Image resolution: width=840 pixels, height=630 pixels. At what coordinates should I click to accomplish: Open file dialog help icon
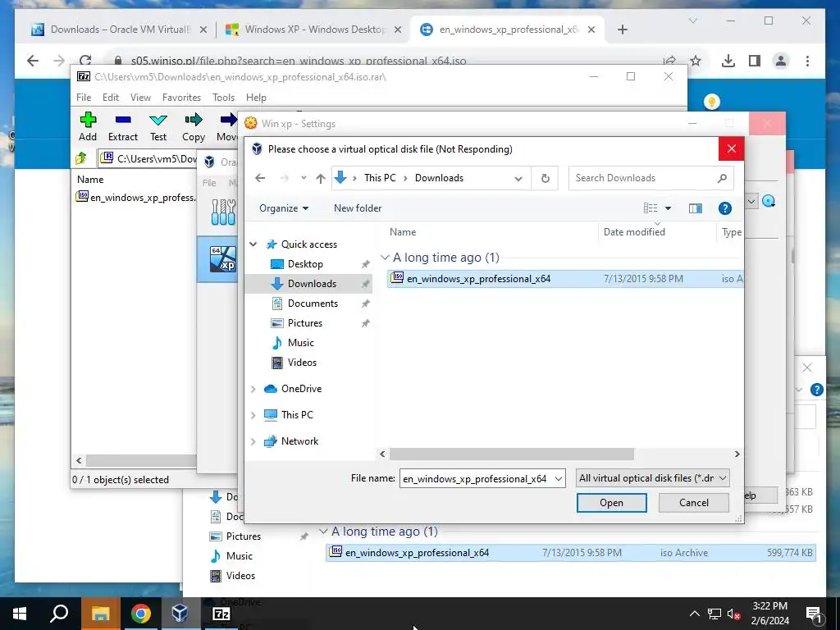pyautogui.click(x=725, y=208)
